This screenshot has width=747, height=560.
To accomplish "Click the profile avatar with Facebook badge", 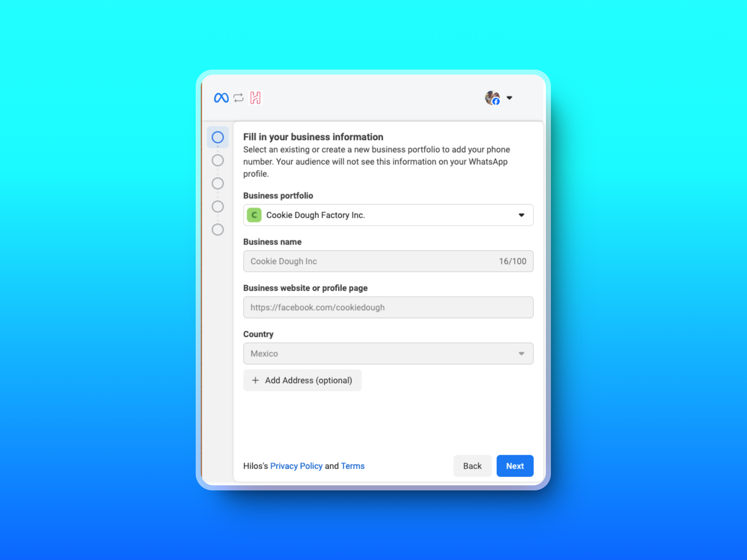I will [x=492, y=98].
